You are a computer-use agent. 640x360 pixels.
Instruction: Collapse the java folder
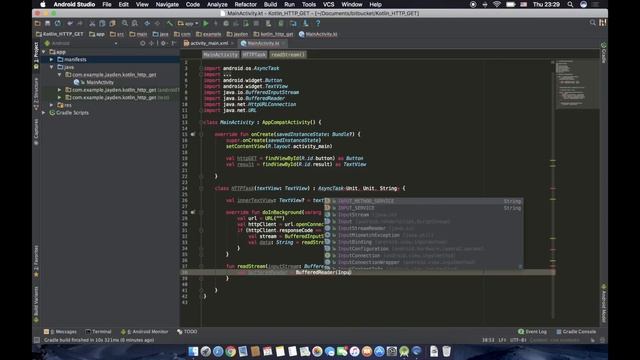52,67
